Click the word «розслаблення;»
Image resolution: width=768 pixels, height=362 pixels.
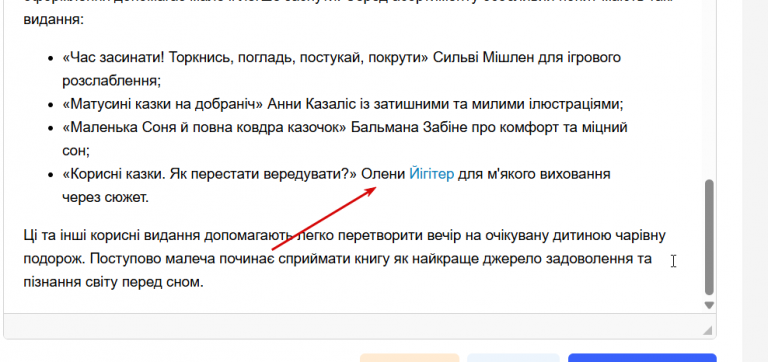click(x=112, y=81)
